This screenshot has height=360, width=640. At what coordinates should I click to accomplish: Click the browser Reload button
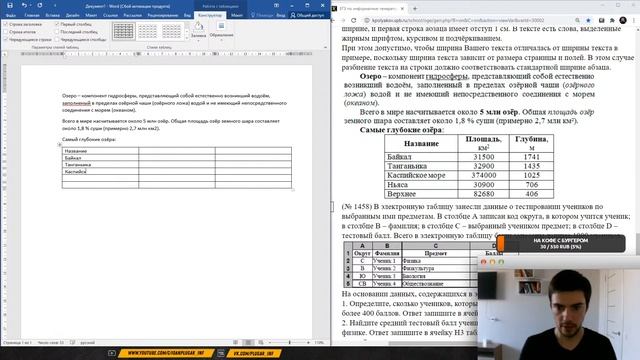pyautogui.click(x=353, y=20)
